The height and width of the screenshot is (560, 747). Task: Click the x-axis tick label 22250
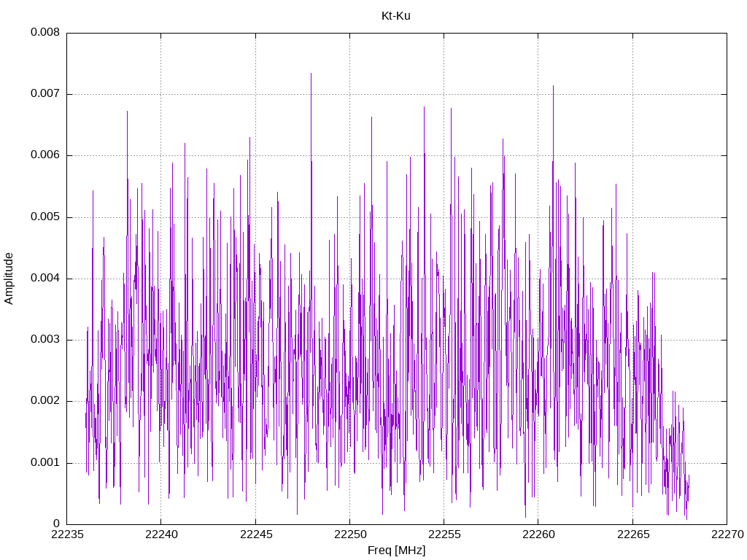tap(350, 534)
